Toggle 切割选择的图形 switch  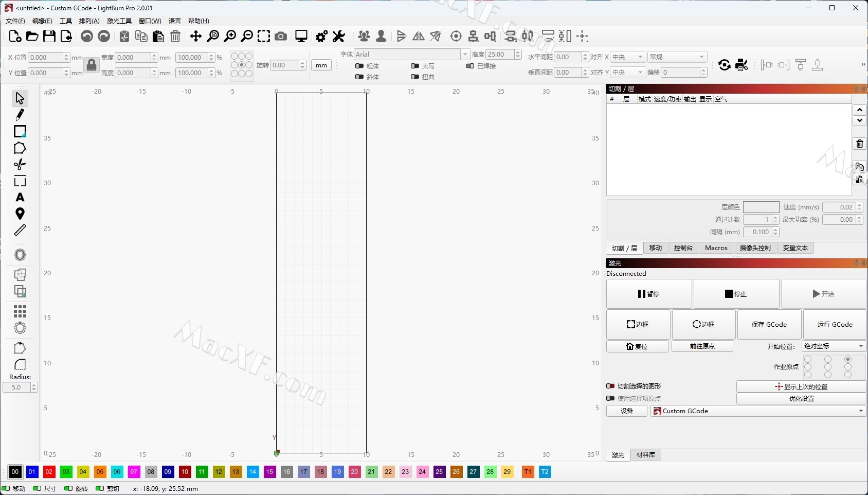pyautogui.click(x=610, y=386)
